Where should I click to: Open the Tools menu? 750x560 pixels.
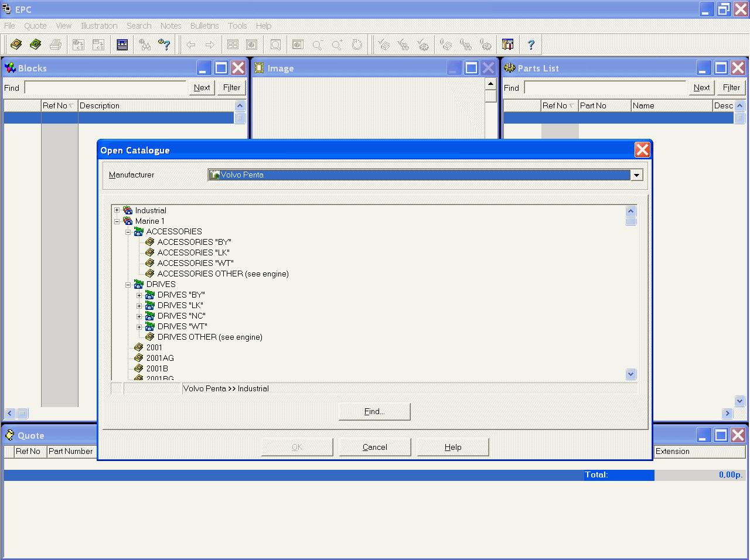[237, 26]
